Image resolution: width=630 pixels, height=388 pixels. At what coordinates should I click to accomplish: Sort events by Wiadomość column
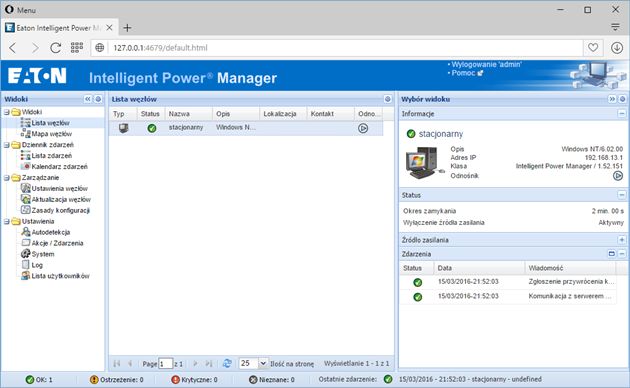point(571,268)
